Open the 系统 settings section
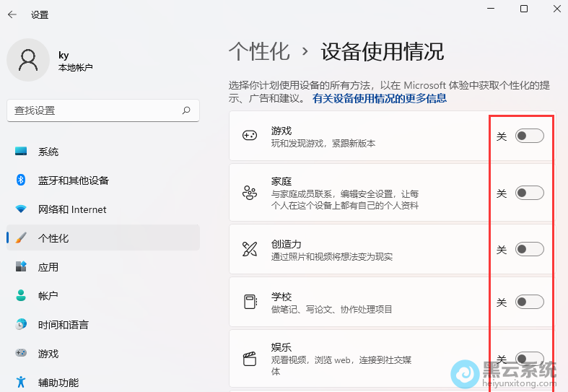Viewport: 568px width, 392px height. coord(103,152)
